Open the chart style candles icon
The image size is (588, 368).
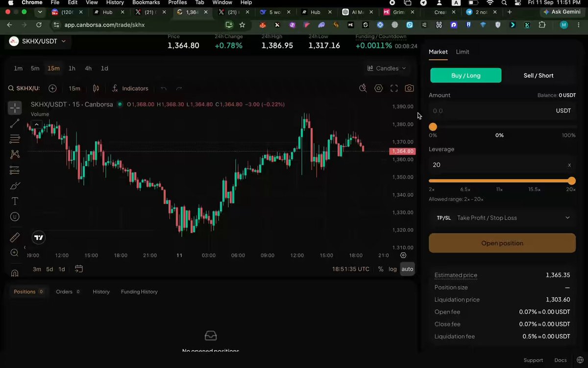96,88
